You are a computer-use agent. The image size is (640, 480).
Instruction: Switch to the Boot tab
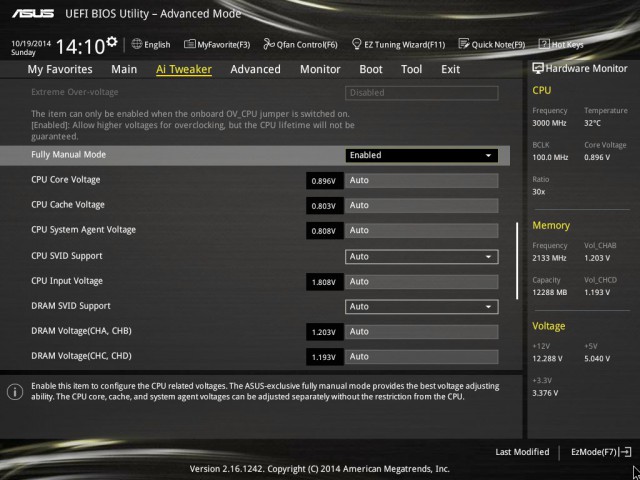[x=371, y=69]
